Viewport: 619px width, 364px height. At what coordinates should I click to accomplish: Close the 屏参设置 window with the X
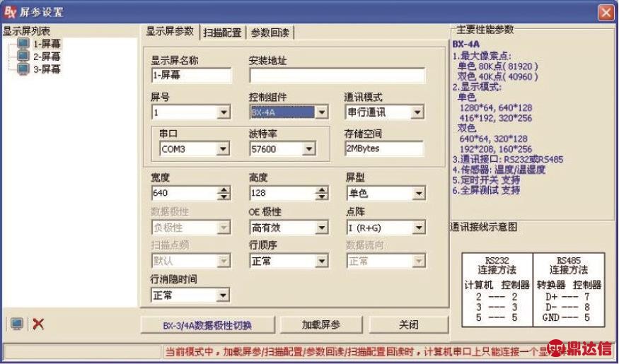[606, 13]
